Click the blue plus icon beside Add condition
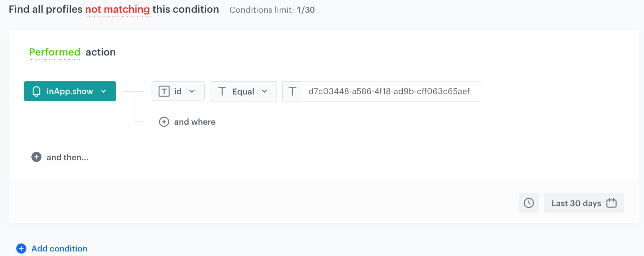Screen dimensions: 644x256 click(x=21, y=249)
